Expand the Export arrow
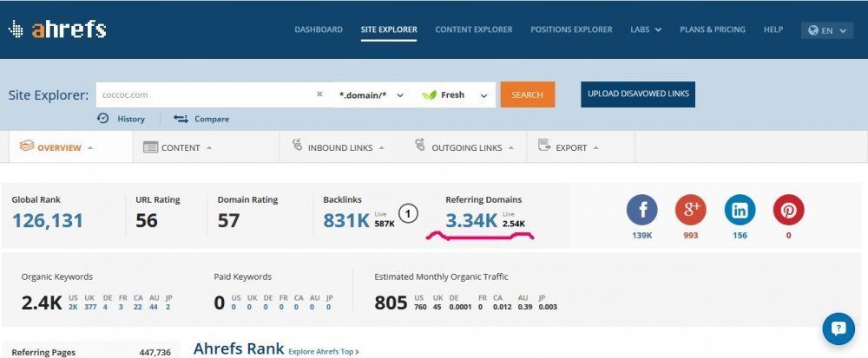 tap(595, 148)
